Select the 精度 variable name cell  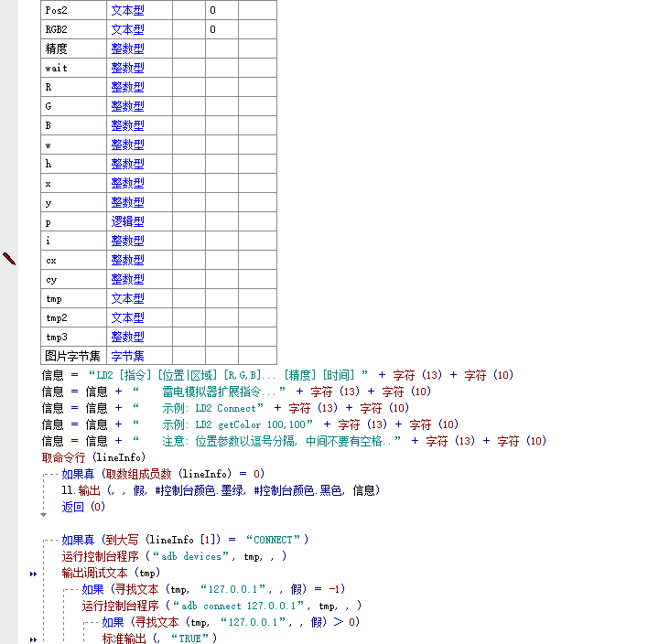[x=73, y=48]
